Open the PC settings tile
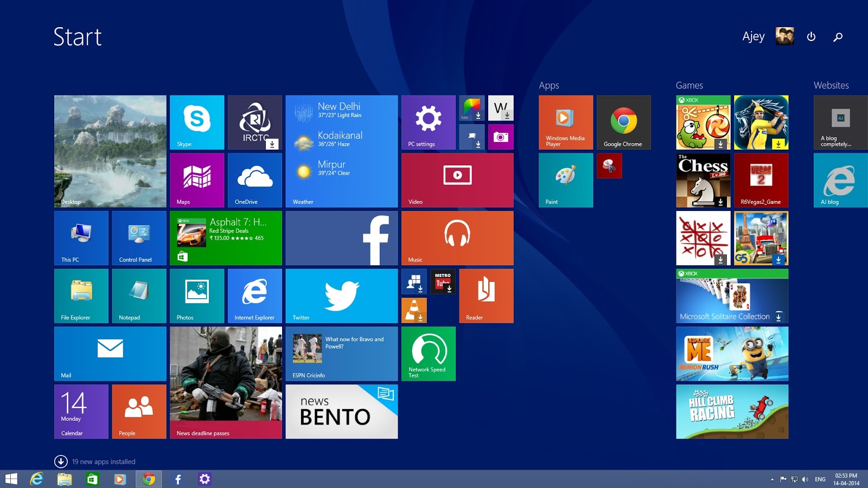The height and width of the screenshot is (488, 868). pos(429,123)
